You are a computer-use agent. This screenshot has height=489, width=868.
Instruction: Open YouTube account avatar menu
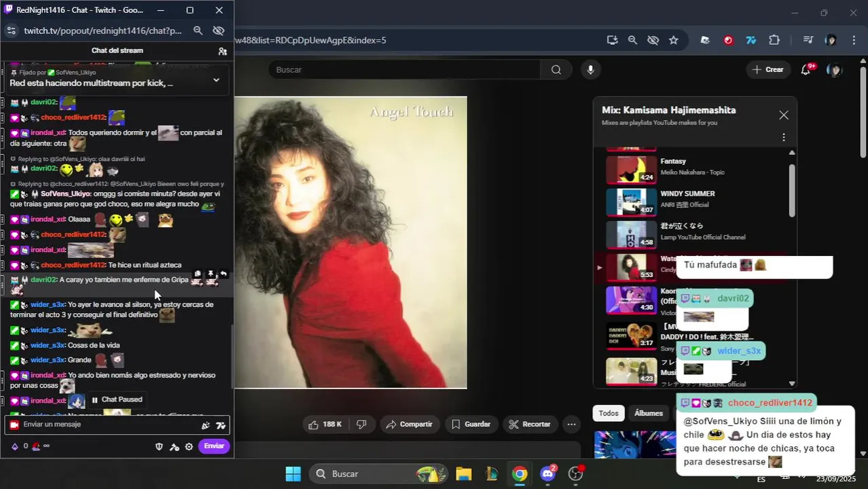pos(835,69)
